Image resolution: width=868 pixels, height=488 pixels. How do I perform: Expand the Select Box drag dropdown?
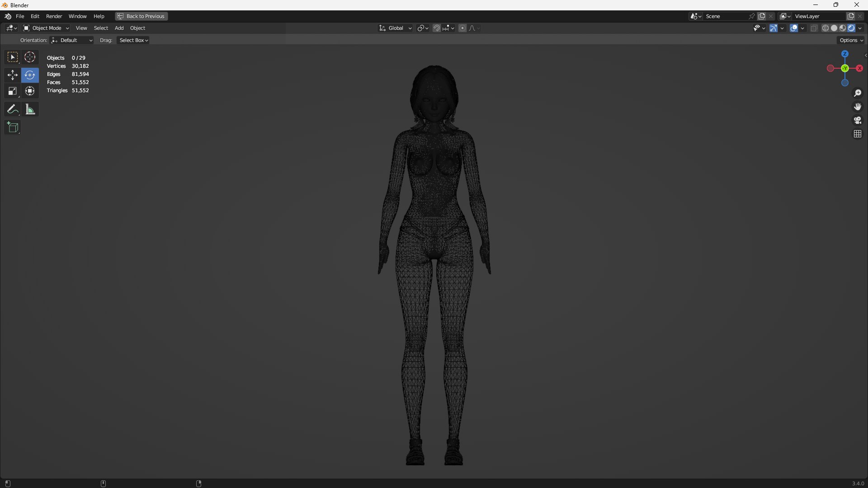(x=133, y=40)
